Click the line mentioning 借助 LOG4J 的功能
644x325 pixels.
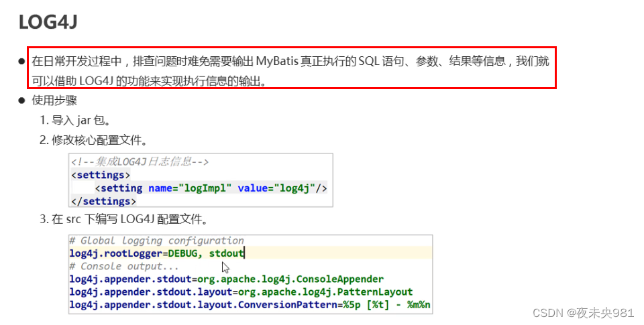150,81
